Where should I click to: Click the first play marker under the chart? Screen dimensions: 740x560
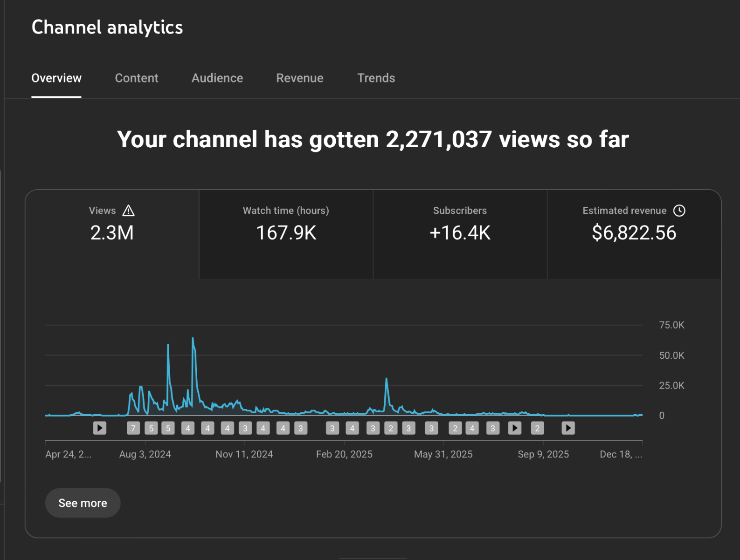pos(99,428)
